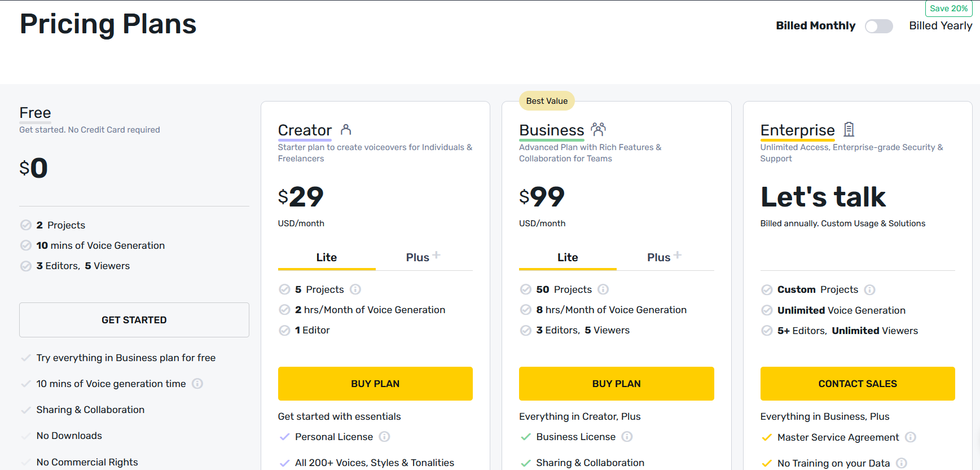
Task: Select the Lite tab in Business plan
Action: point(568,257)
